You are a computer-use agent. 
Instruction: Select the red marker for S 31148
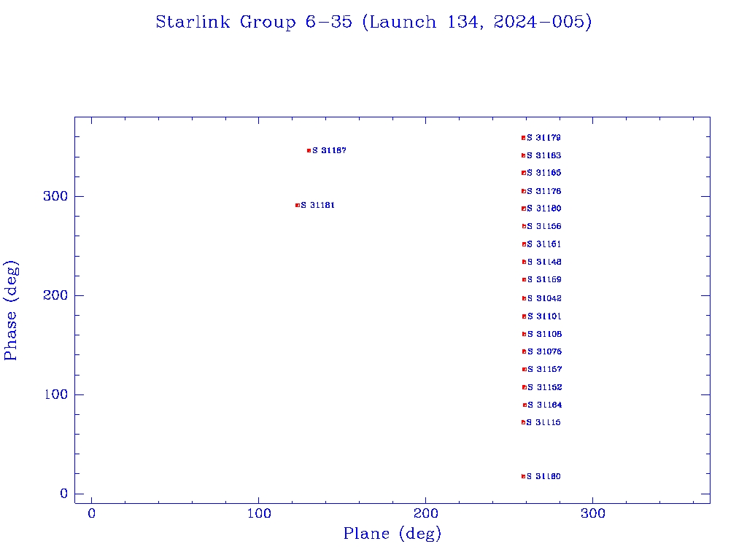tap(524, 262)
